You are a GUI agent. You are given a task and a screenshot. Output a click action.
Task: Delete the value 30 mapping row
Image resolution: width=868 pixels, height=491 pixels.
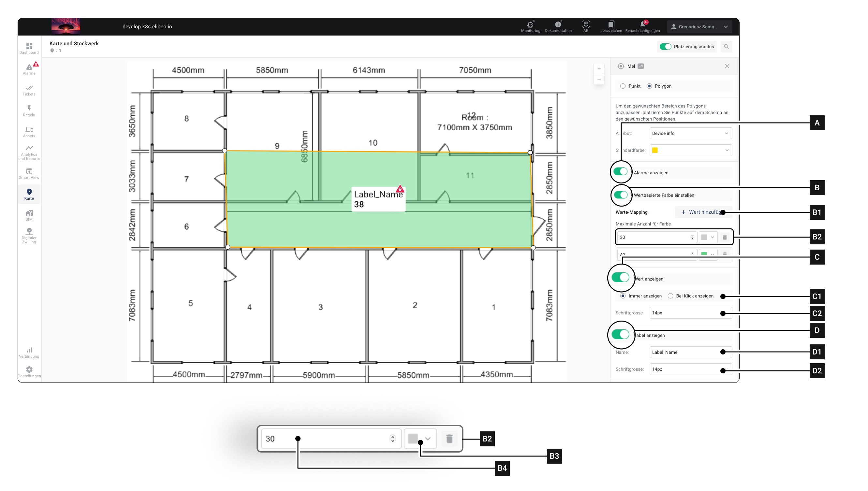(724, 237)
